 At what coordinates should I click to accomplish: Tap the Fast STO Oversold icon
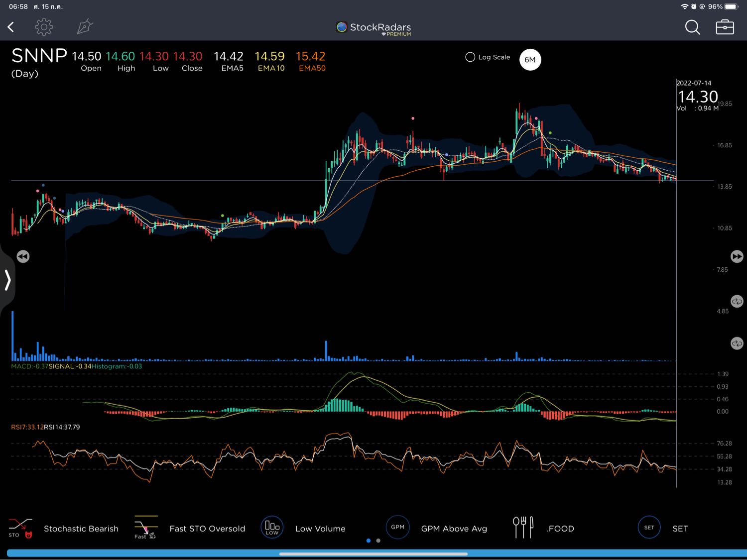145,528
